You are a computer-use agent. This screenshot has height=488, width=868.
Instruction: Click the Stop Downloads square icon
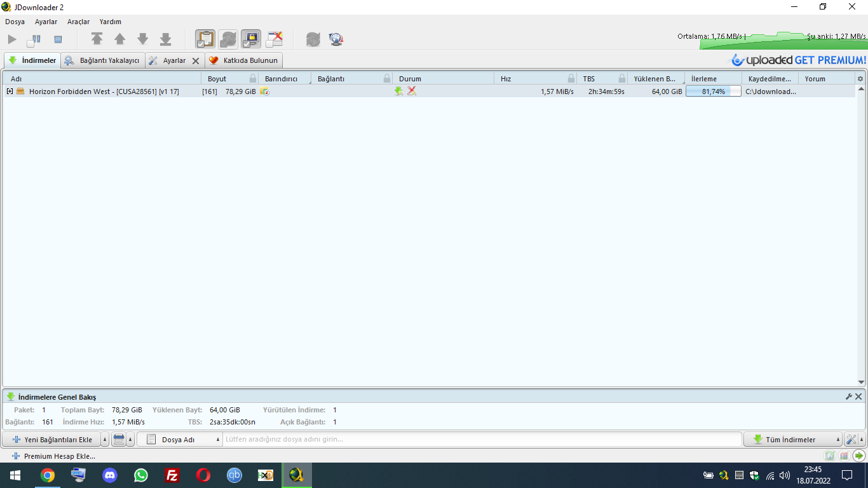58,39
